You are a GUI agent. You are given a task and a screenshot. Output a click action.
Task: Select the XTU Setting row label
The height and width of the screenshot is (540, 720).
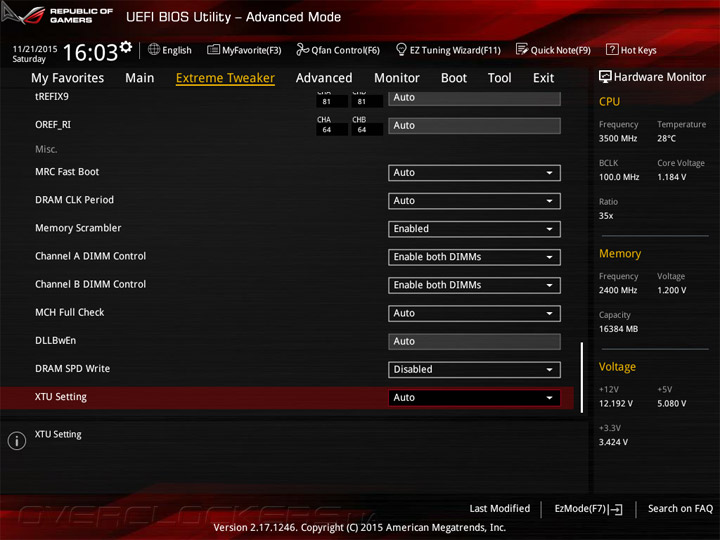[61, 397]
